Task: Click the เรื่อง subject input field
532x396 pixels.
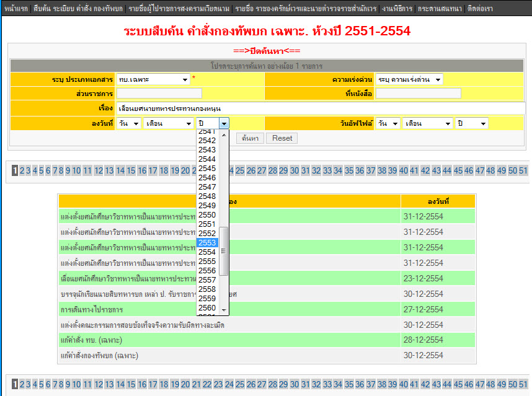Action: [x=321, y=108]
